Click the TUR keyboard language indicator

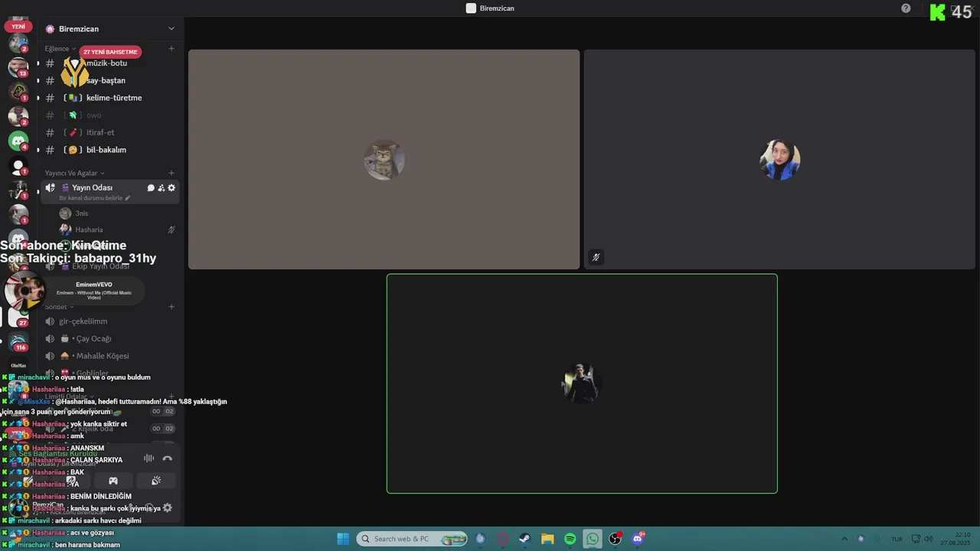[x=897, y=539]
